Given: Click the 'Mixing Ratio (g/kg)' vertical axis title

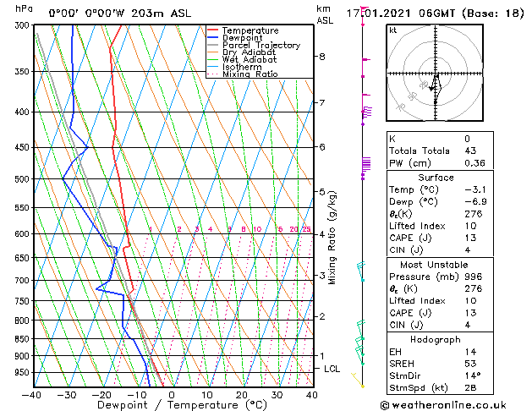Looking at the screenshot, I should 332,238.
